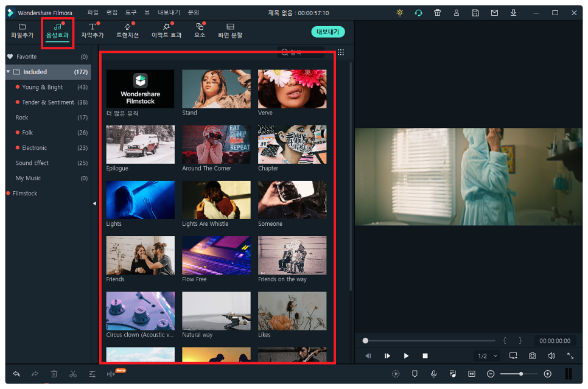Open the 트랜지션 transitions tab
This screenshot has width=588, height=389.
pos(127,31)
